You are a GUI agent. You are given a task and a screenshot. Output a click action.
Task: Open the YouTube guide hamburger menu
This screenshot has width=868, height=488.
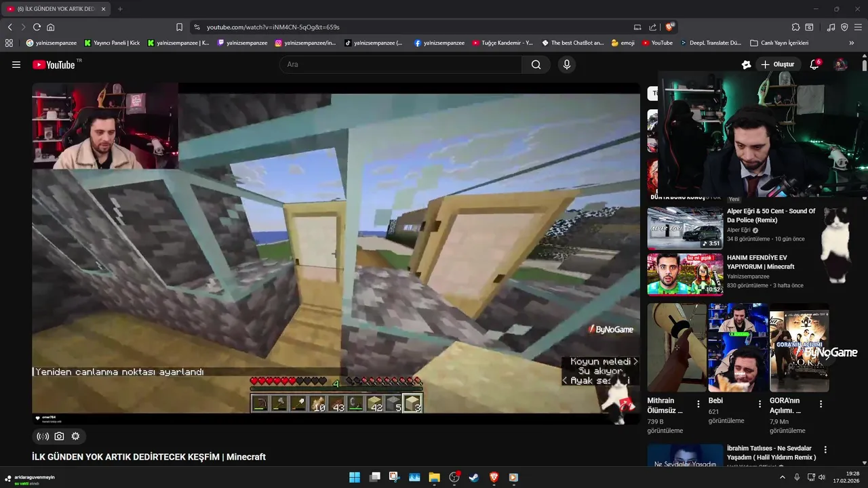(x=16, y=64)
